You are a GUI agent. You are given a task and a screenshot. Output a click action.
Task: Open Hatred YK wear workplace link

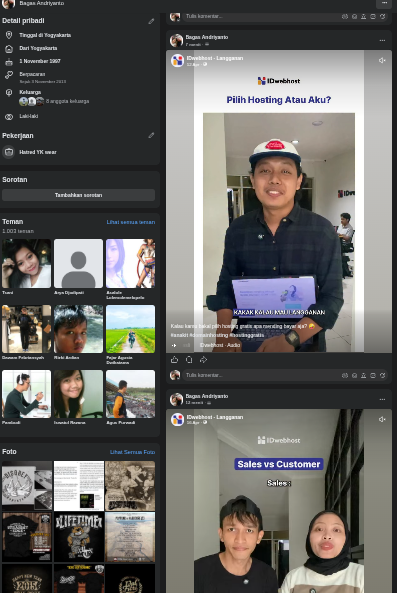click(38, 152)
